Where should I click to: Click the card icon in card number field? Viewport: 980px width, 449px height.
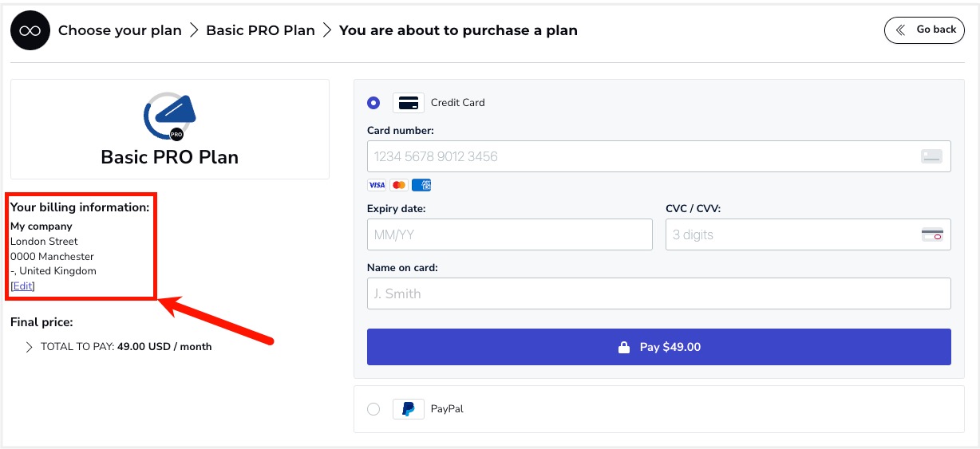[x=931, y=156]
